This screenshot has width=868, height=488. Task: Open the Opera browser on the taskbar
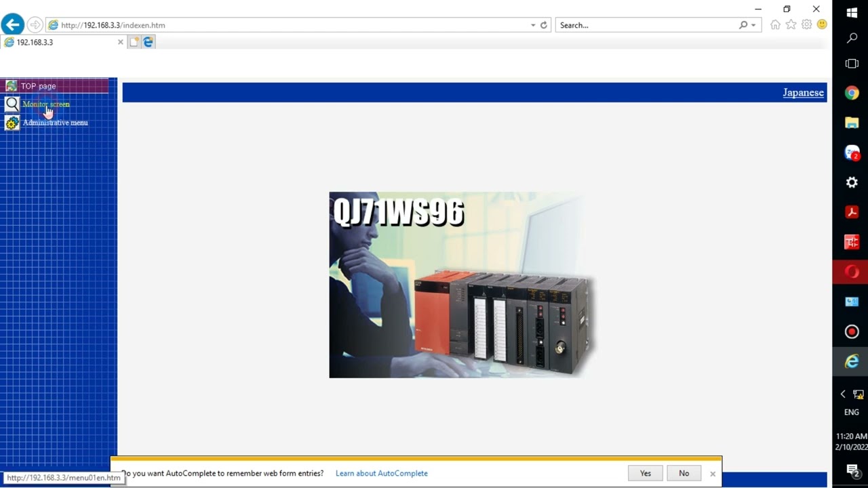point(852,272)
